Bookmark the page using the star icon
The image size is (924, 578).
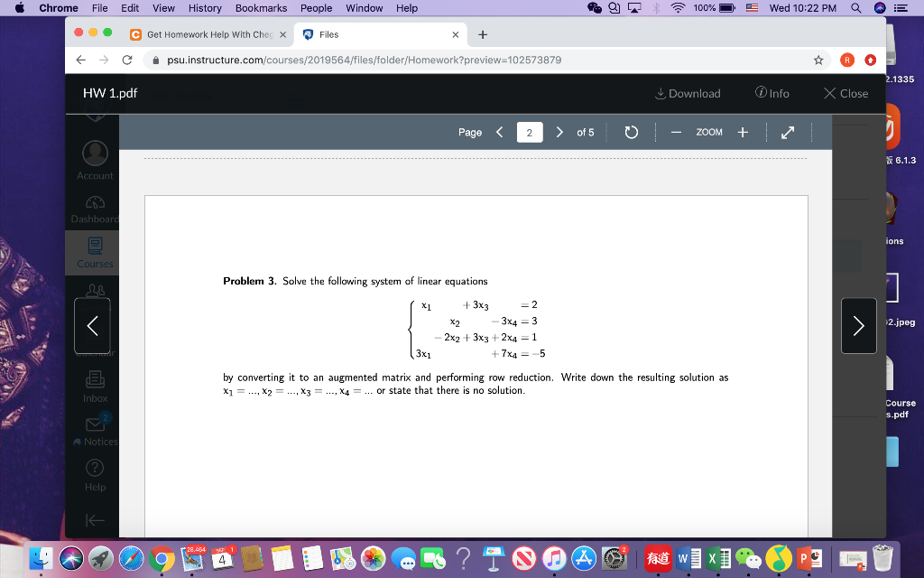click(818, 60)
